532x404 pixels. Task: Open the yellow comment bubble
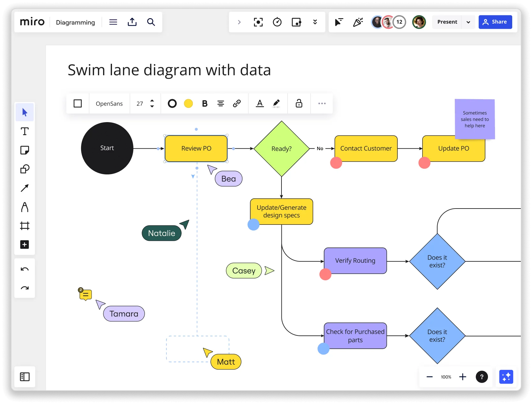click(85, 294)
